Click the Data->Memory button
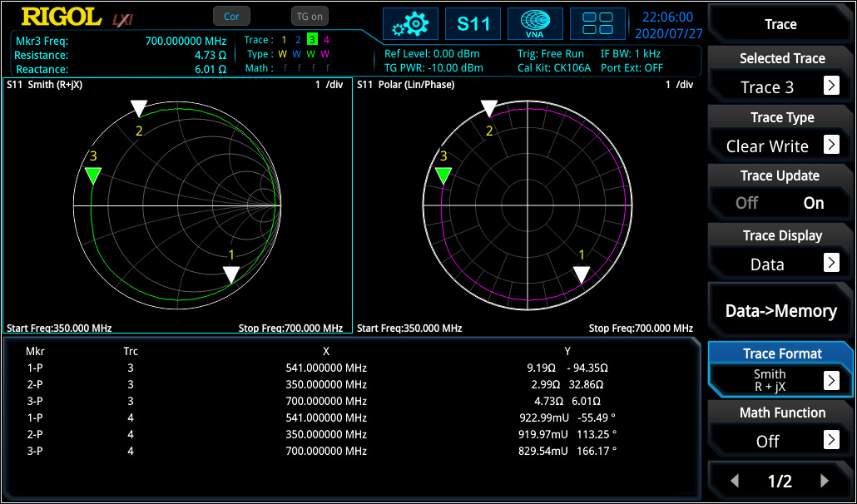The height and width of the screenshot is (504, 857). 780,311
